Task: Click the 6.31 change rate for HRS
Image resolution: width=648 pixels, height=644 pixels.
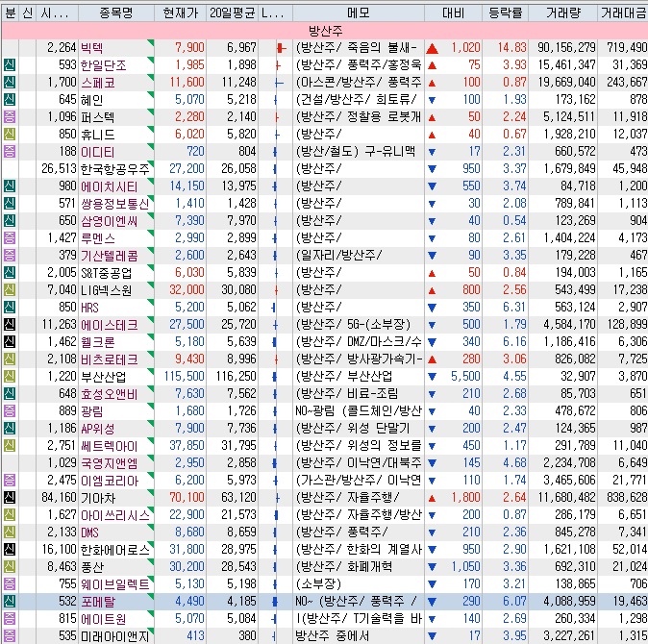Action: coord(515,308)
